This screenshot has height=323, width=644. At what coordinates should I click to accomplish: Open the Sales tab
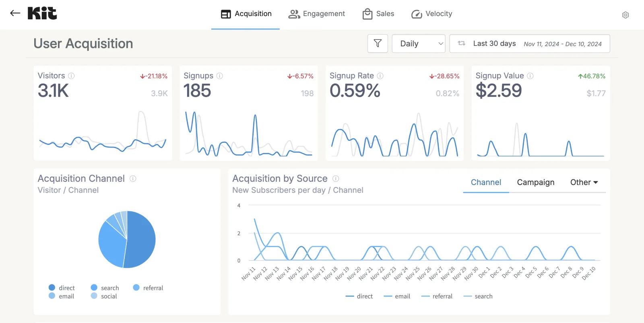coord(378,14)
